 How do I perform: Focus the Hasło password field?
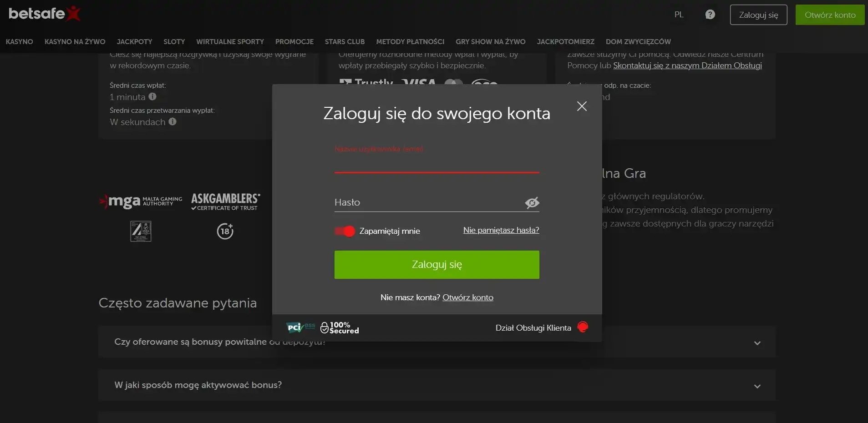tap(429, 202)
